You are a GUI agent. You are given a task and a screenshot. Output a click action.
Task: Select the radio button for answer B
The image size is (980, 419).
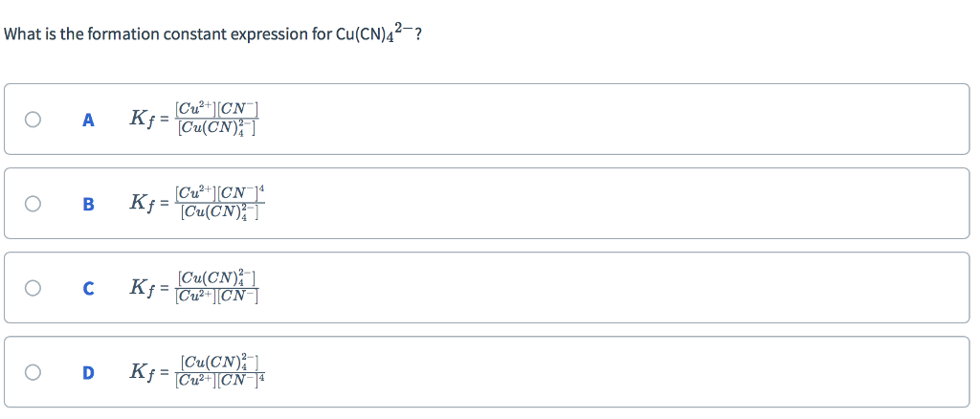pyautogui.click(x=33, y=204)
